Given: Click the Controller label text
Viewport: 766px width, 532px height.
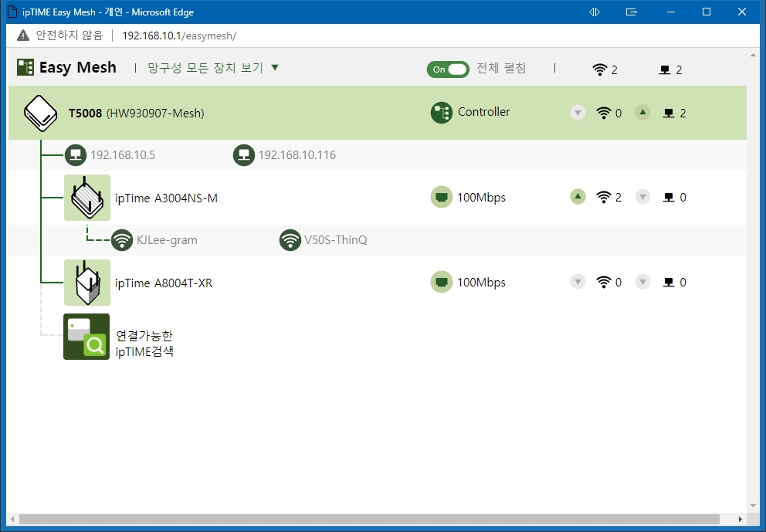Looking at the screenshot, I should point(483,112).
